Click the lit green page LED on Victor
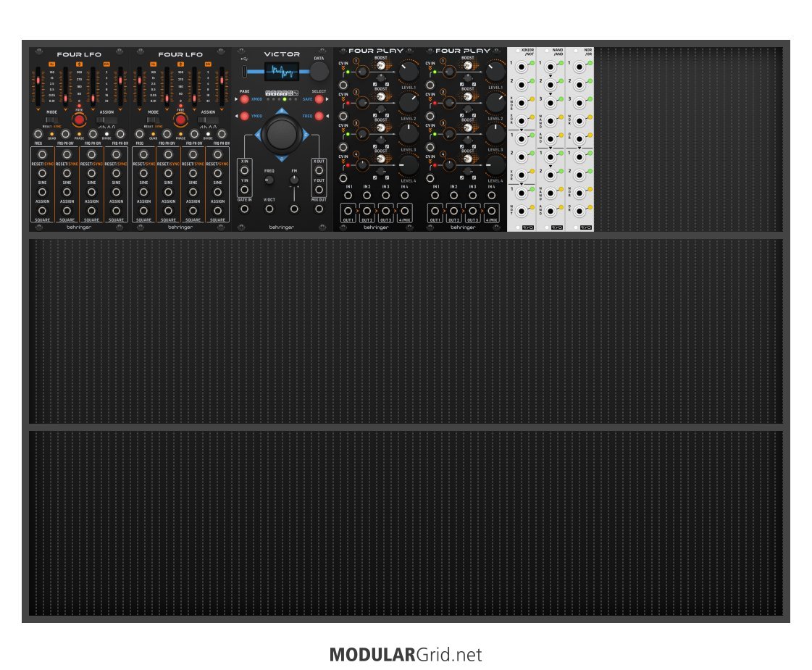 (x=284, y=99)
